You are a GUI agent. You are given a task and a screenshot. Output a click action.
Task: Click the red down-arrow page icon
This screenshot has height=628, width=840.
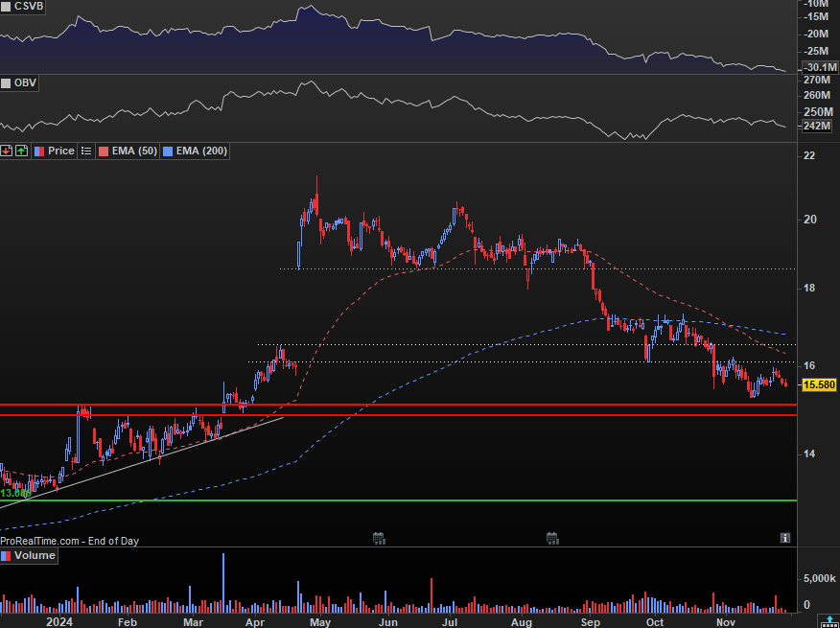(7, 151)
